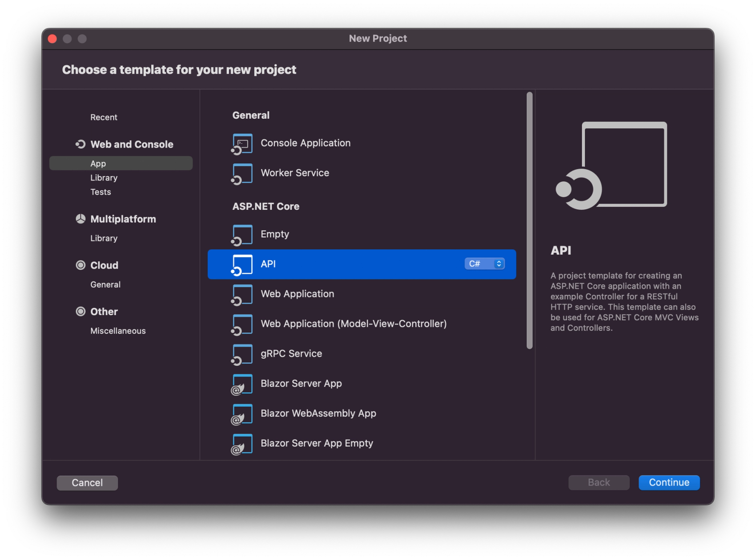Click the Cancel button
The image size is (756, 560).
(87, 482)
